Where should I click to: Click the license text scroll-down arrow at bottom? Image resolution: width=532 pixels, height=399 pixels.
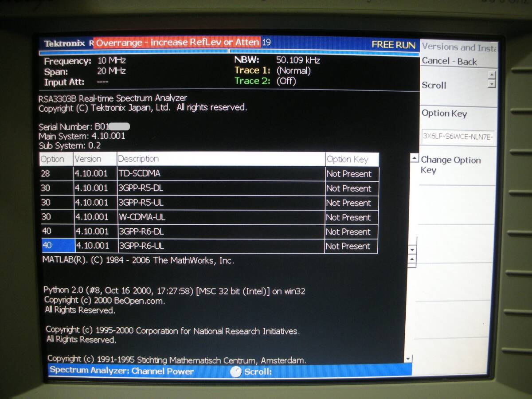click(x=408, y=358)
